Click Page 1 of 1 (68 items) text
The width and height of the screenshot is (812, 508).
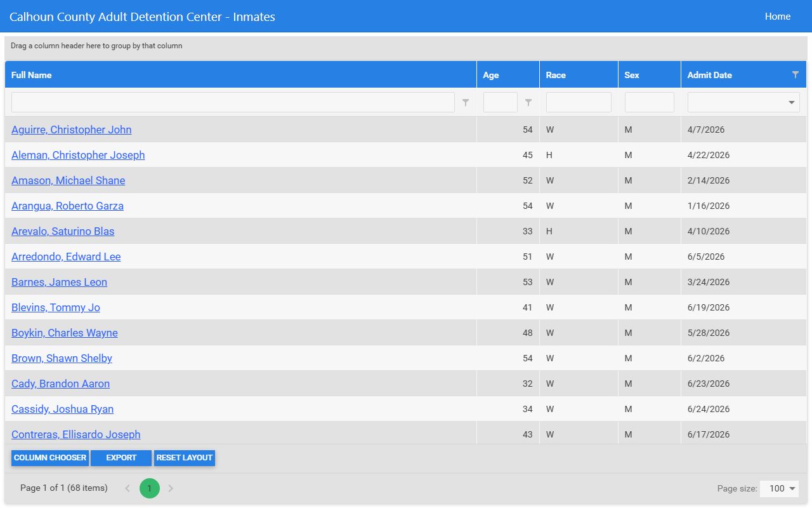coord(64,488)
